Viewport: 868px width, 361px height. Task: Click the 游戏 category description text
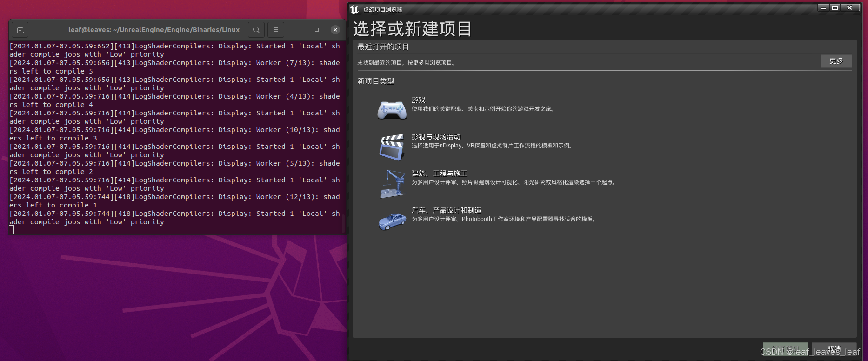484,109
